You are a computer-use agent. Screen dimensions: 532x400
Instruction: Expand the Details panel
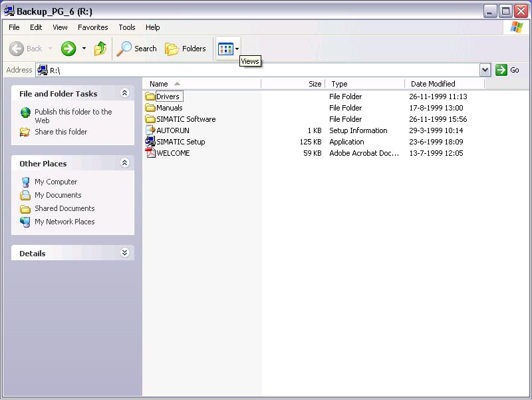click(x=124, y=253)
